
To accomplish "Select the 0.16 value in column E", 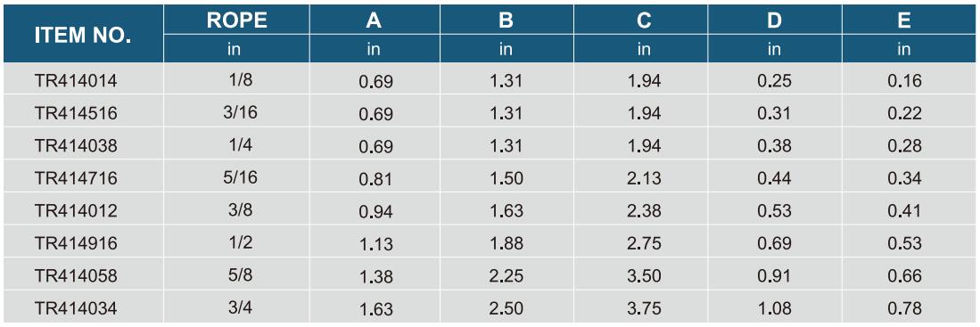I will pyautogui.click(x=904, y=80).
